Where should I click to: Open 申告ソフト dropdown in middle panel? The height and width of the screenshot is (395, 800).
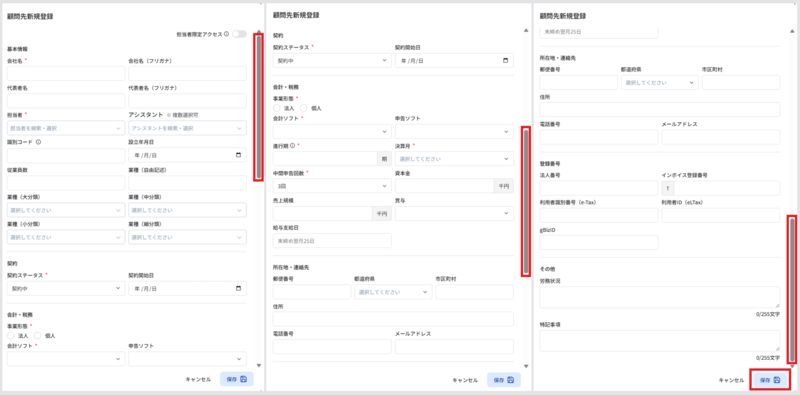[x=454, y=132]
